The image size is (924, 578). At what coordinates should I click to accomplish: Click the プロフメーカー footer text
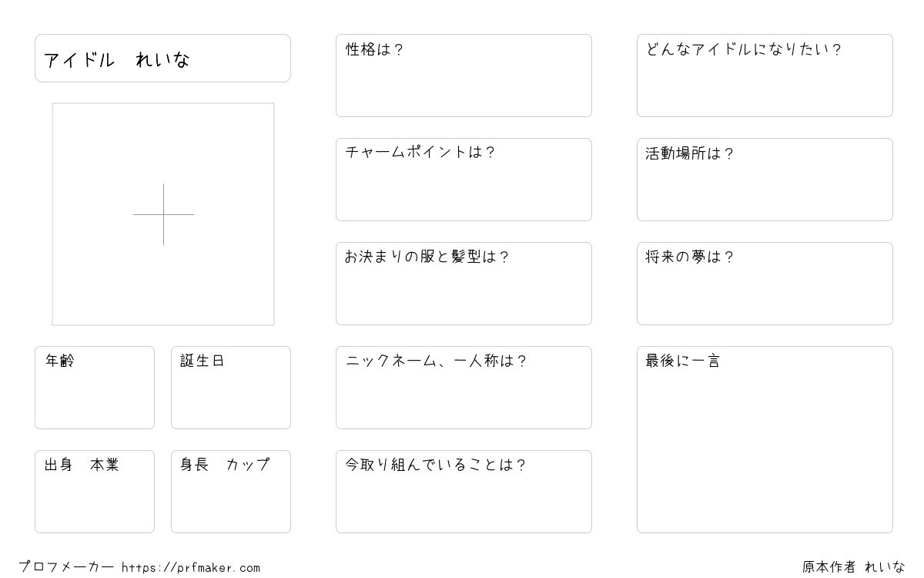point(66,567)
